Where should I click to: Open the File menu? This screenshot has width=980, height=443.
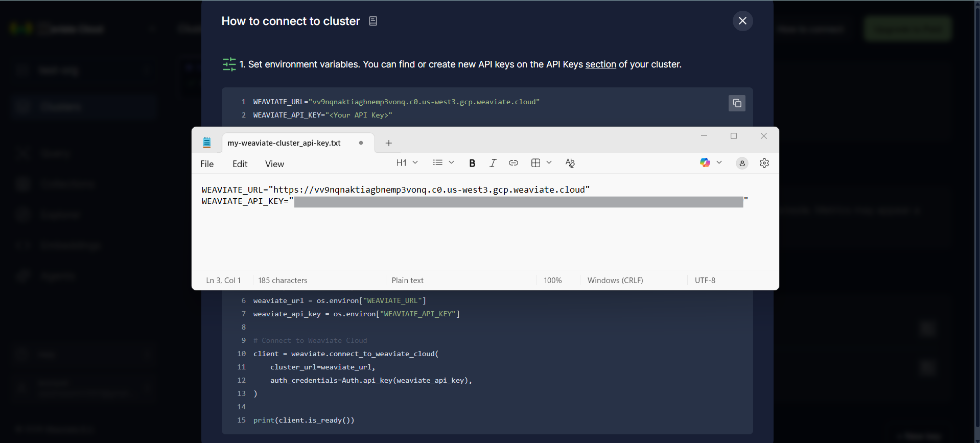(207, 164)
